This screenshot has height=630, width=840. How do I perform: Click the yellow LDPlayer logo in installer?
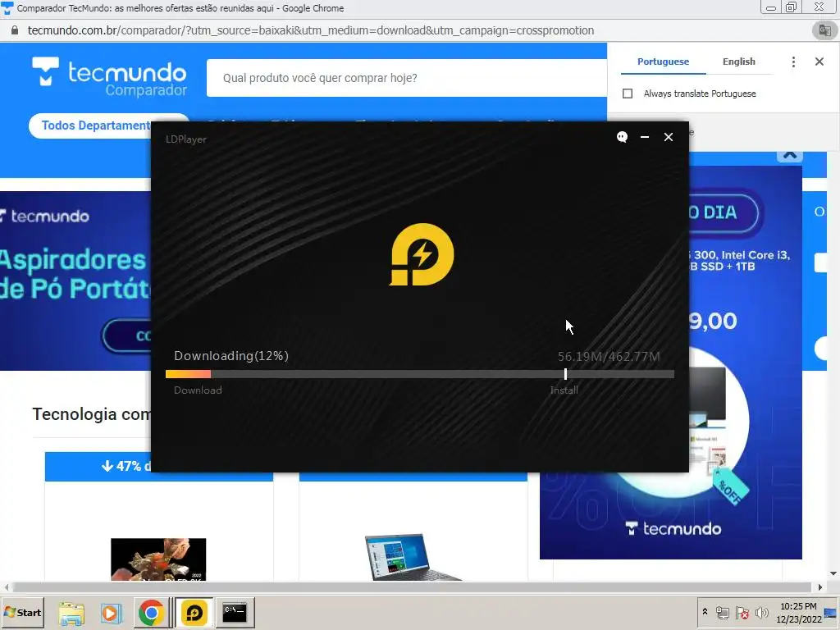click(422, 254)
